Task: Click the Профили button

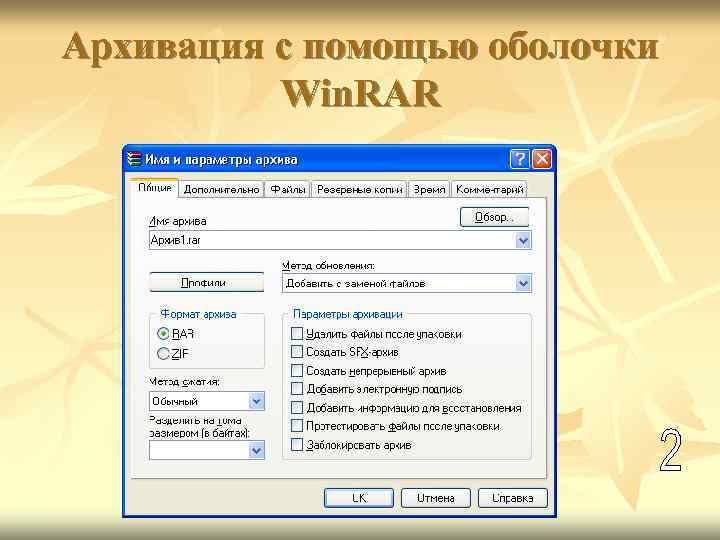Action: [207, 282]
